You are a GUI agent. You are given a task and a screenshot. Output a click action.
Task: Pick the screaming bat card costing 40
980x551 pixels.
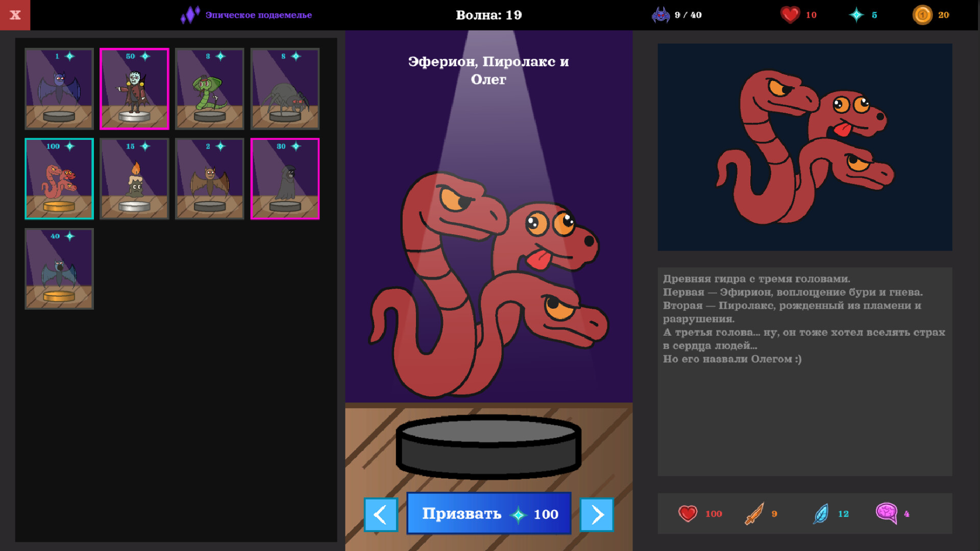59,269
